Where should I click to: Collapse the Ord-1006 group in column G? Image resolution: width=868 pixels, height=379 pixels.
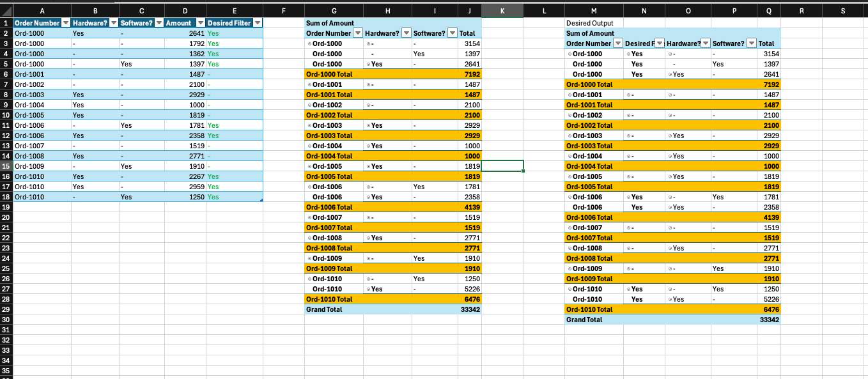(309, 187)
